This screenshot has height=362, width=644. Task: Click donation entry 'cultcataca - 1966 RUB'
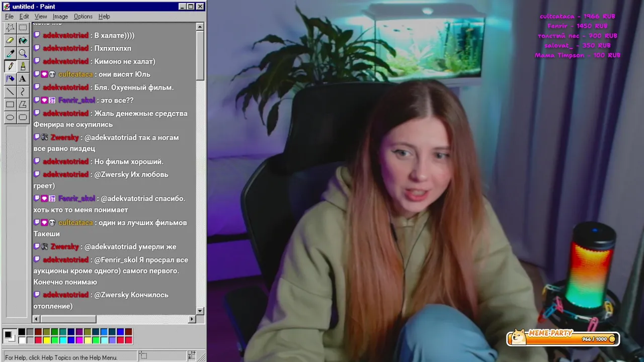pos(578,16)
